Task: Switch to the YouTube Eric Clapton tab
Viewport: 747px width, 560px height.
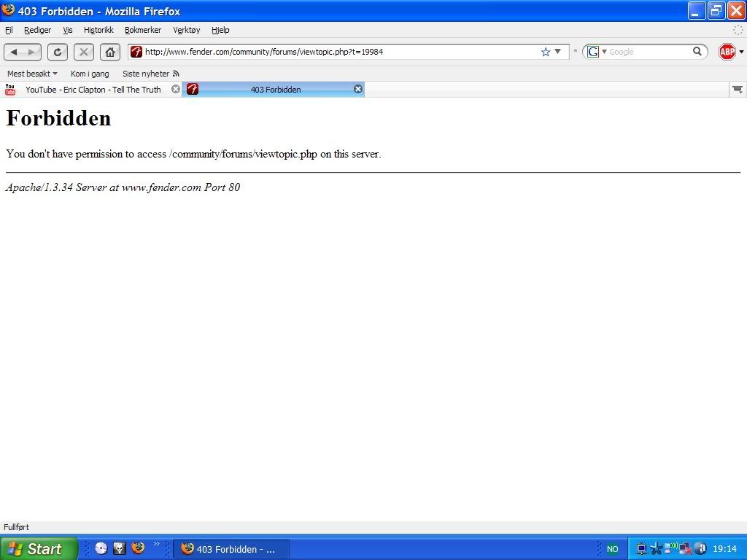Action: 93,90
